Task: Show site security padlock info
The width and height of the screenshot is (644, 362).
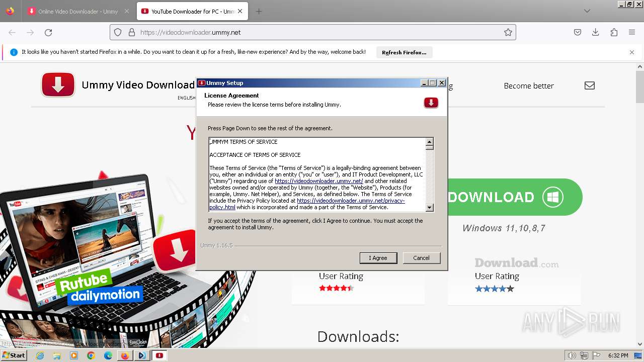Action: [x=132, y=32]
